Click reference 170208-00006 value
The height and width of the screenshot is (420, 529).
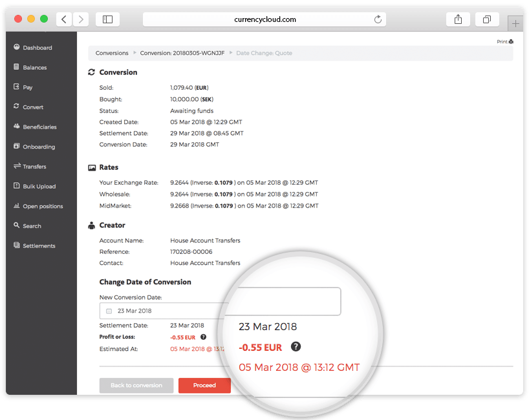191,252
